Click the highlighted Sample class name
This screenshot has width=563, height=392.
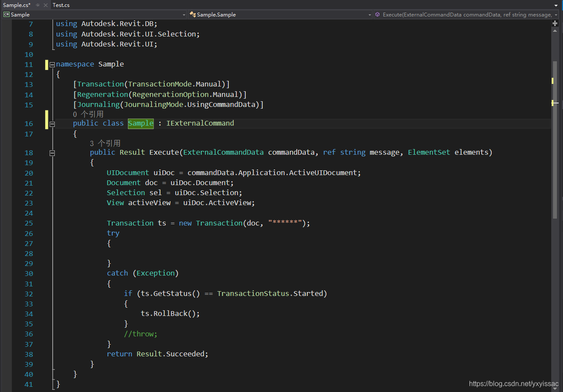pyautogui.click(x=141, y=123)
